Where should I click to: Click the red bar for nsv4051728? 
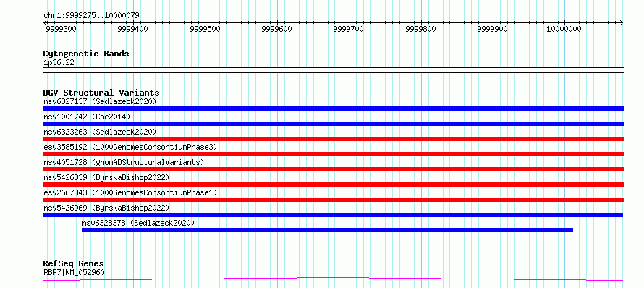[x=333, y=169]
